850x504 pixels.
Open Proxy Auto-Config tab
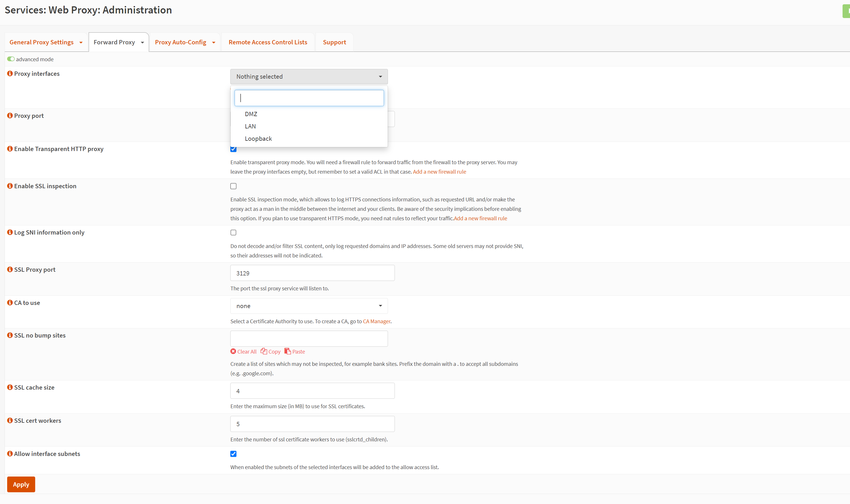pos(181,42)
